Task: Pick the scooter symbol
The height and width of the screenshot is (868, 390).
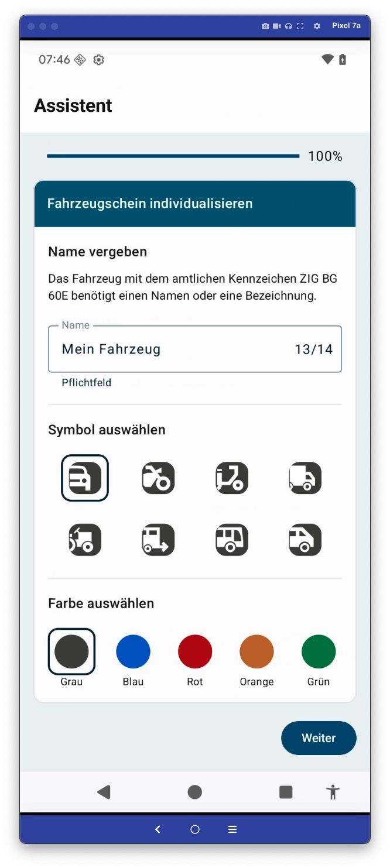Action: [x=232, y=478]
